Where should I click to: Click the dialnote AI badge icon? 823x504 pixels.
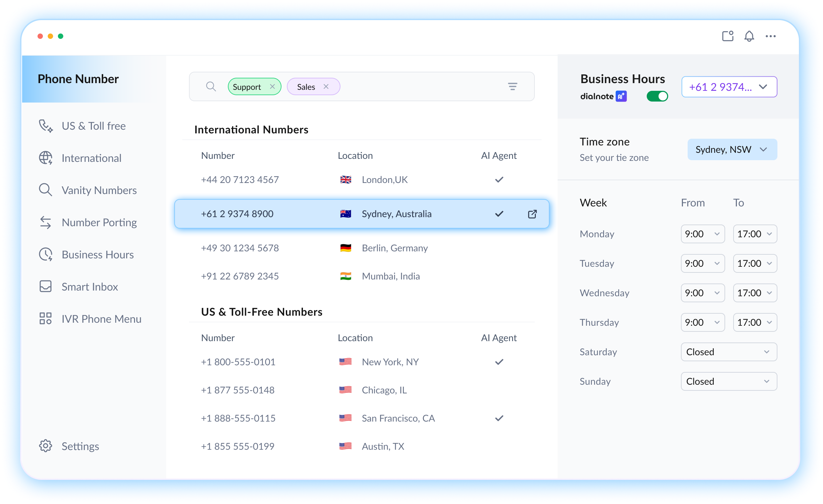click(621, 97)
